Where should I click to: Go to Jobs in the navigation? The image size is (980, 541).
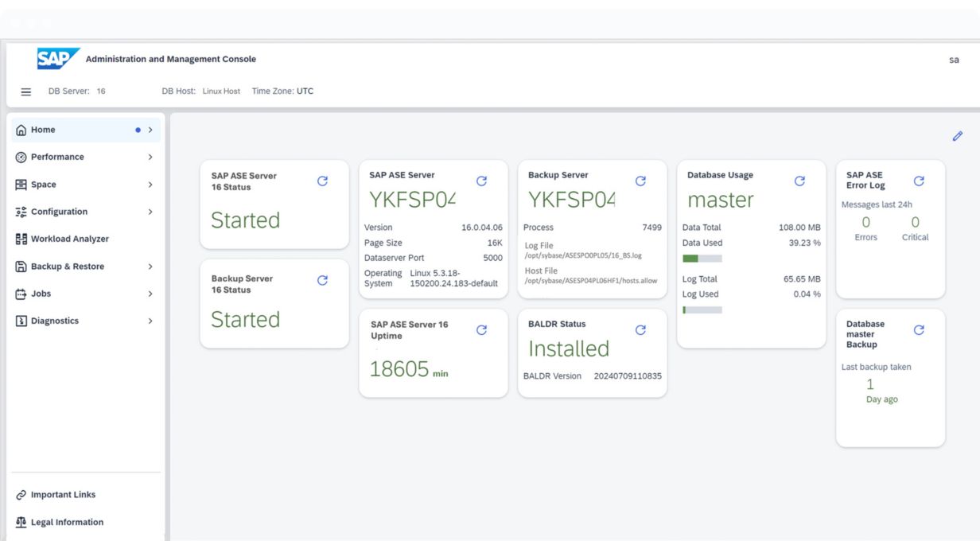coord(41,294)
